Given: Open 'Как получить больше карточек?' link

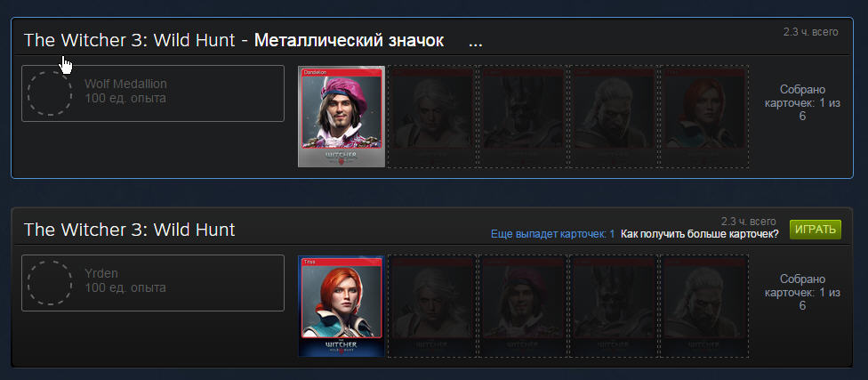Looking at the screenshot, I should pos(700,234).
